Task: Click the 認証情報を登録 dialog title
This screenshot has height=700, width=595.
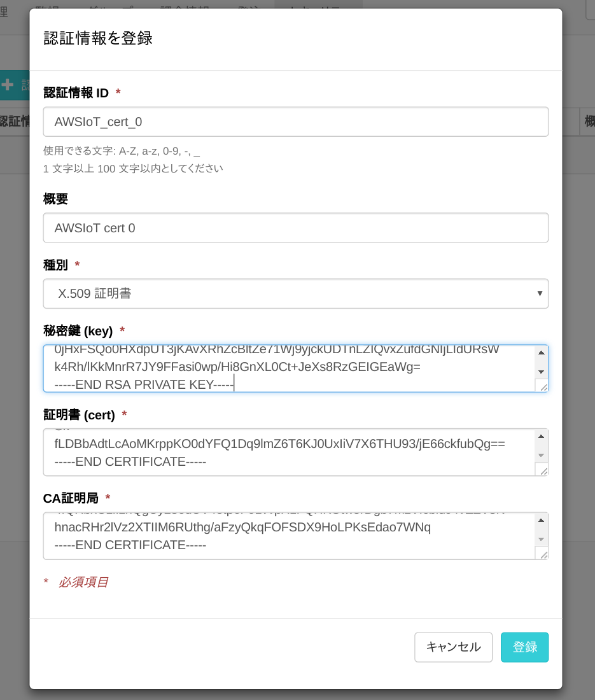Action: click(x=98, y=38)
